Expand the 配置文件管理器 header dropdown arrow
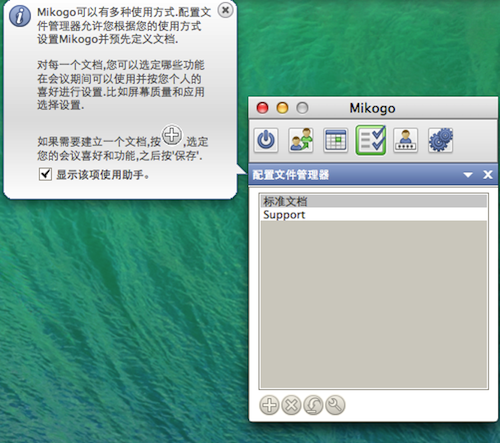This screenshot has width=500, height=443. pyautogui.click(x=468, y=175)
